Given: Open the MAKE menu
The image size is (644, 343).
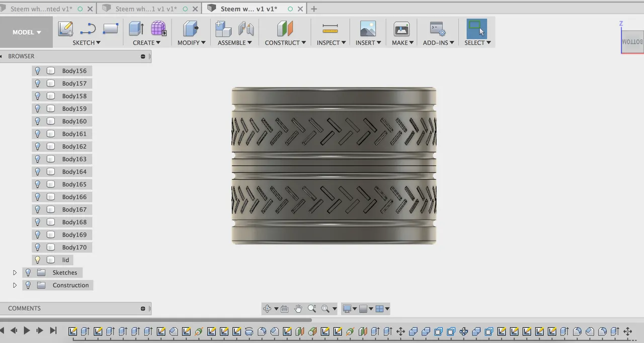Looking at the screenshot, I should [x=403, y=43].
